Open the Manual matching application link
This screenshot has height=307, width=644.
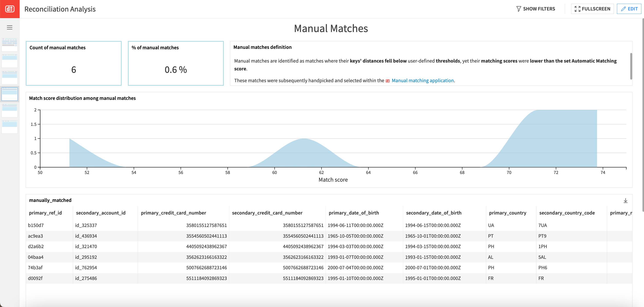[x=422, y=80]
